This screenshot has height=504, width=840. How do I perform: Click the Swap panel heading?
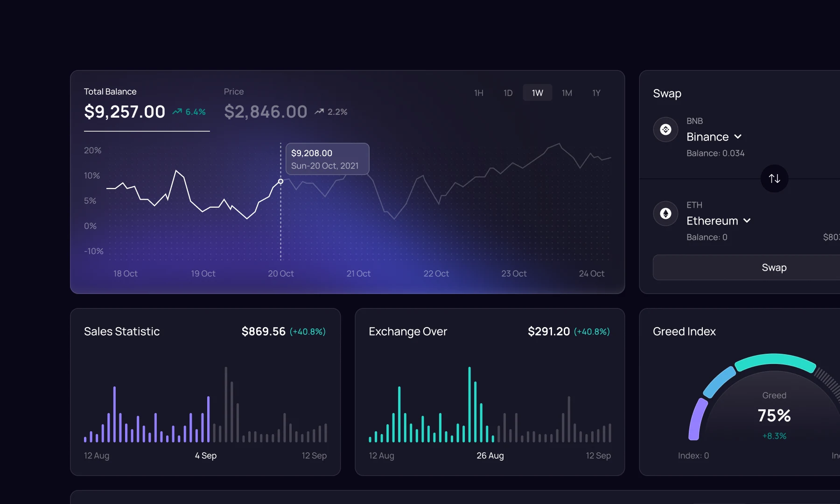[x=667, y=93]
